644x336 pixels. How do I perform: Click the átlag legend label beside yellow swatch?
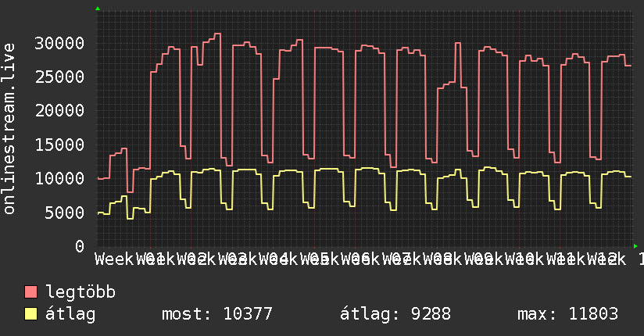[x=70, y=314]
